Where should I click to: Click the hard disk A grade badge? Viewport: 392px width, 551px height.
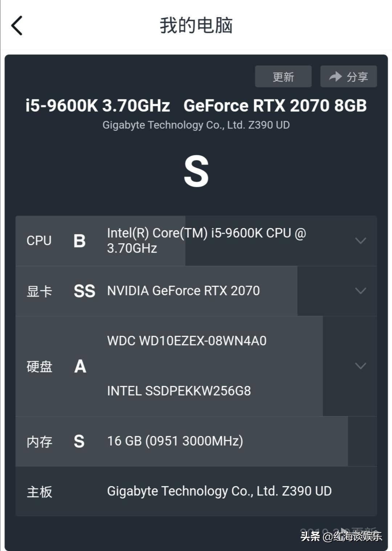pyautogui.click(x=80, y=366)
